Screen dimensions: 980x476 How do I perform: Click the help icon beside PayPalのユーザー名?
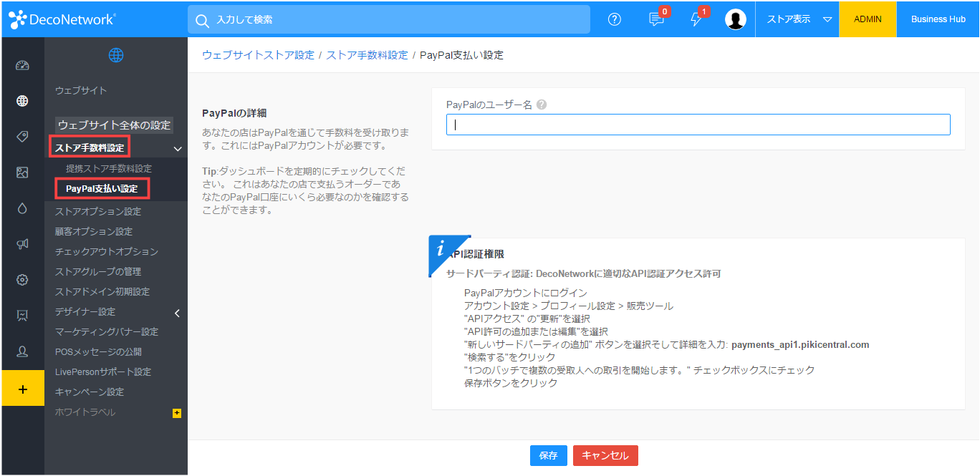coord(542,105)
